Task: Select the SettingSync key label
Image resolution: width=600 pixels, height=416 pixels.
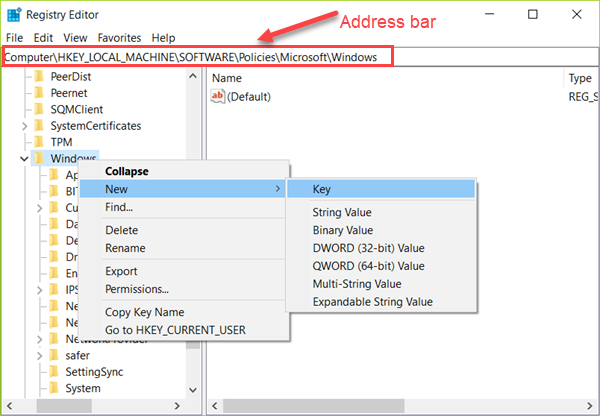Action: (94, 372)
